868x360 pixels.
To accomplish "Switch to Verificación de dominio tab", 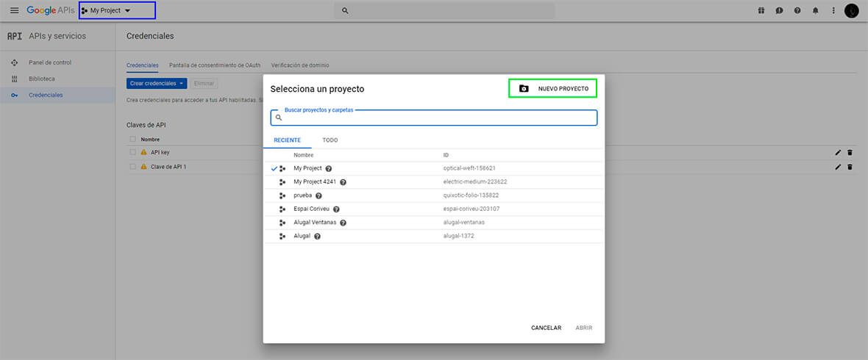I will pos(300,65).
